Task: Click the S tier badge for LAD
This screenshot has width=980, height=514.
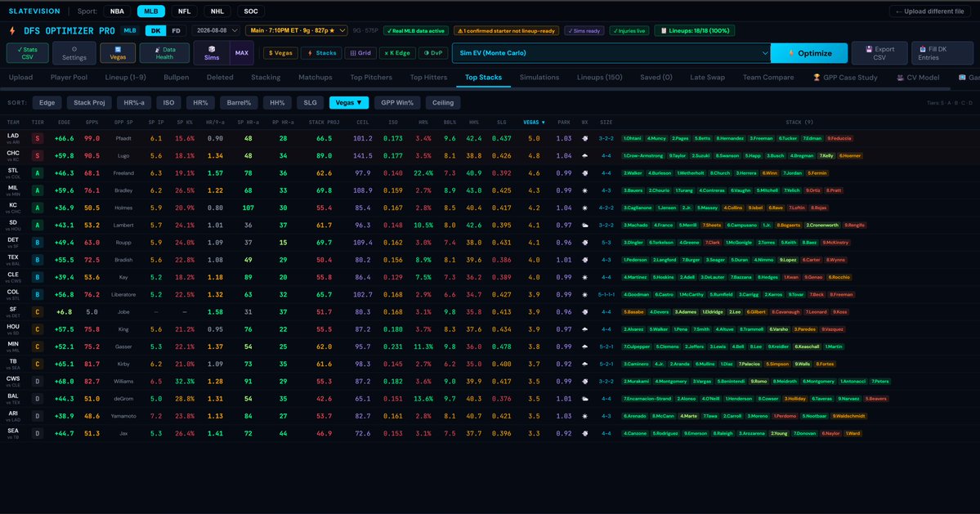Action: [38, 139]
